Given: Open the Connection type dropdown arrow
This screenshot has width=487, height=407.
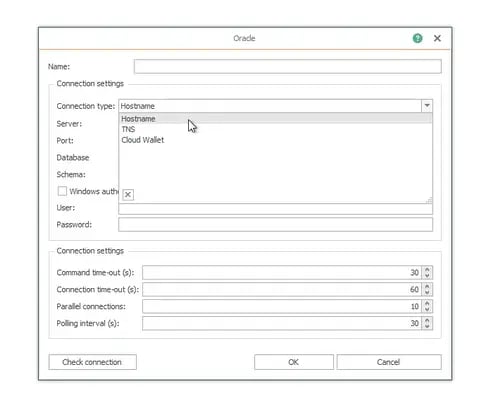Looking at the screenshot, I should 427,106.
